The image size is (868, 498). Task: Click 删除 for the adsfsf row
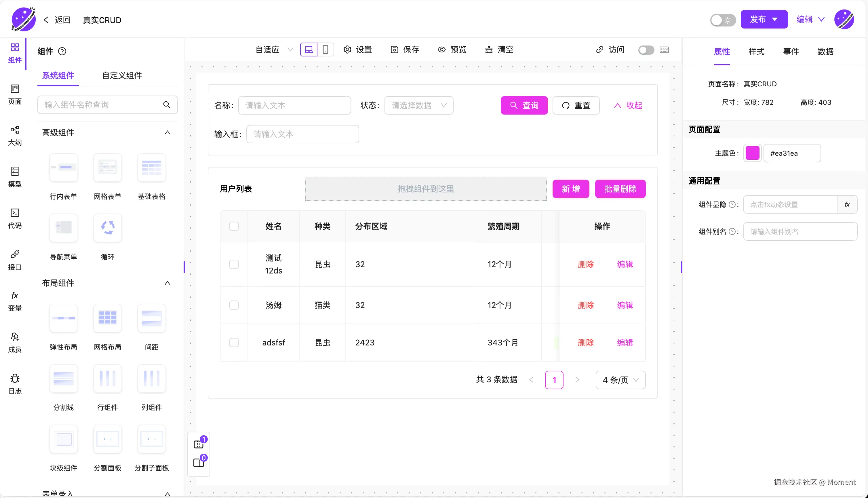click(585, 342)
